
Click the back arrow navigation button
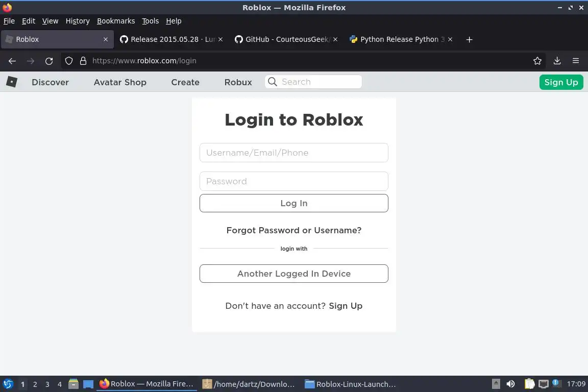tap(12, 61)
